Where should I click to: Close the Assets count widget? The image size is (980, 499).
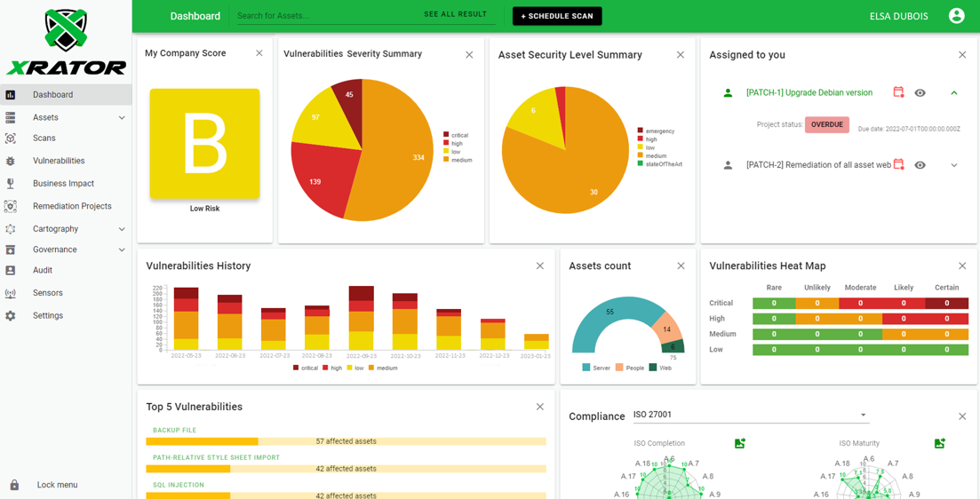681,266
